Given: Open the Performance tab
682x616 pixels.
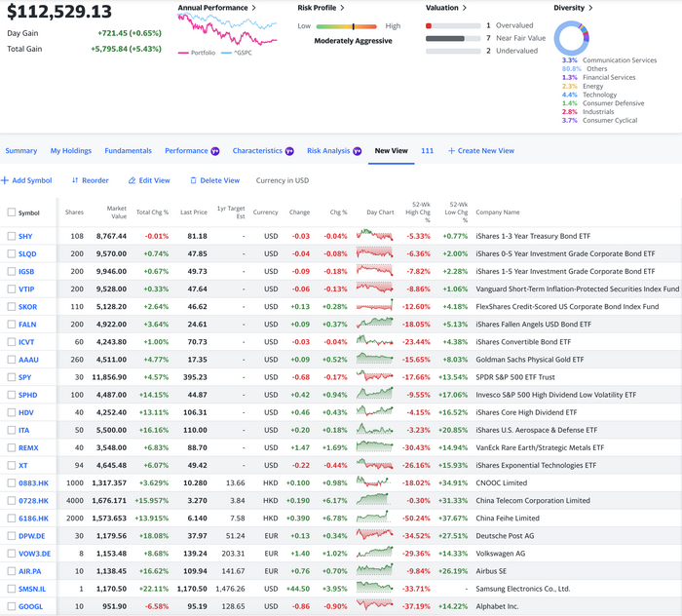Looking at the screenshot, I should tap(186, 150).
